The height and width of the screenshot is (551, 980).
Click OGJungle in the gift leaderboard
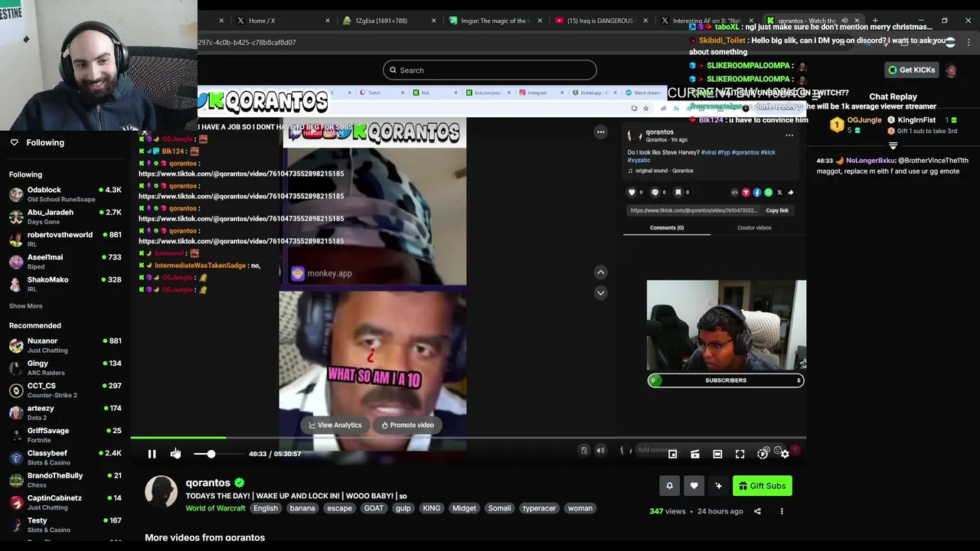pyautogui.click(x=864, y=120)
